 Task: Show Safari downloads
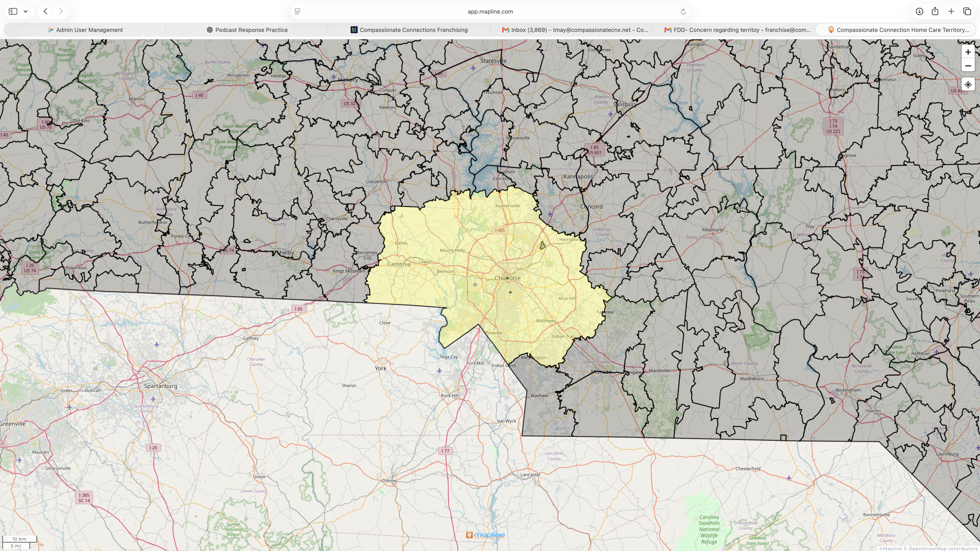click(x=919, y=11)
